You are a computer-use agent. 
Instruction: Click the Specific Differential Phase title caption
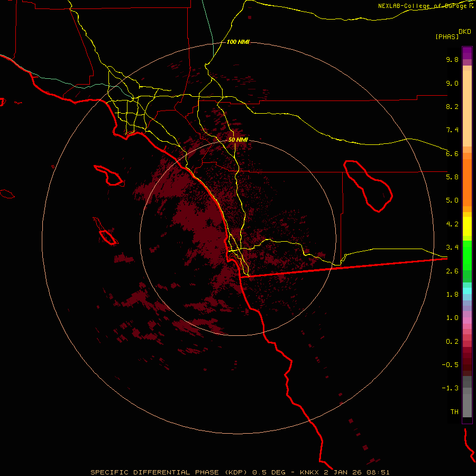tap(240, 472)
